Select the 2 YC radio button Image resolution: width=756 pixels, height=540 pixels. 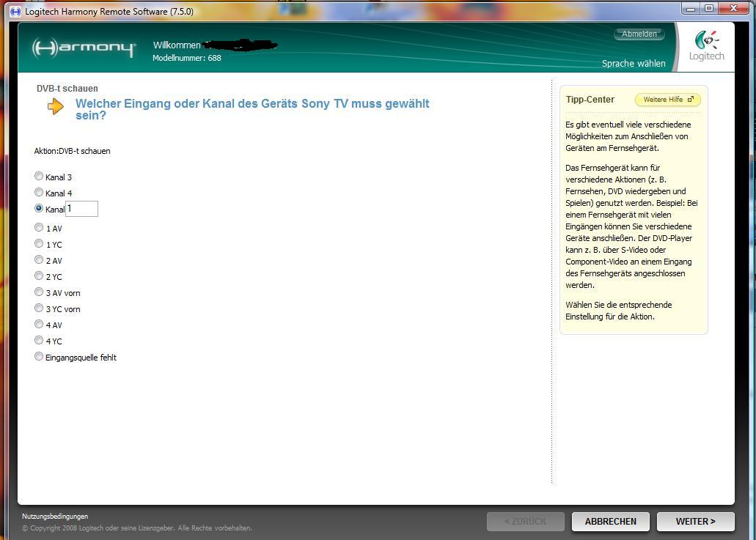[x=39, y=276]
